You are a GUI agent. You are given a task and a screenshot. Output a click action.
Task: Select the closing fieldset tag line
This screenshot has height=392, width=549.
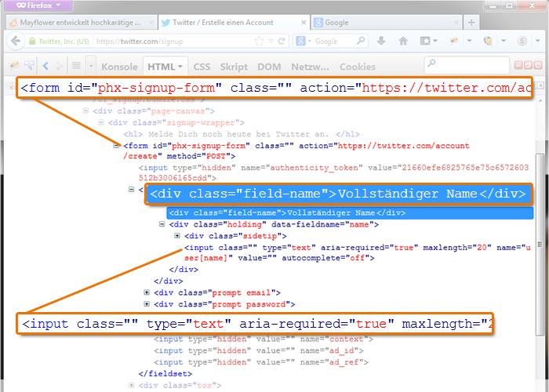point(165,373)
